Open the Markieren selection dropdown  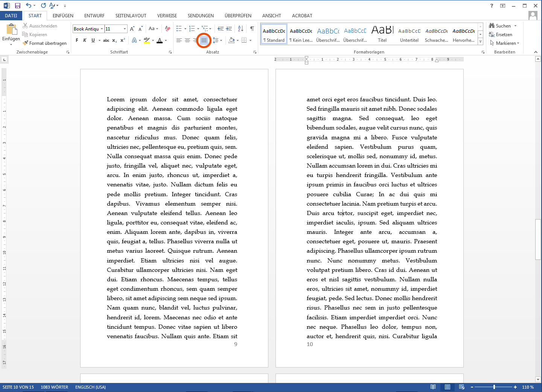coord(505,43)
